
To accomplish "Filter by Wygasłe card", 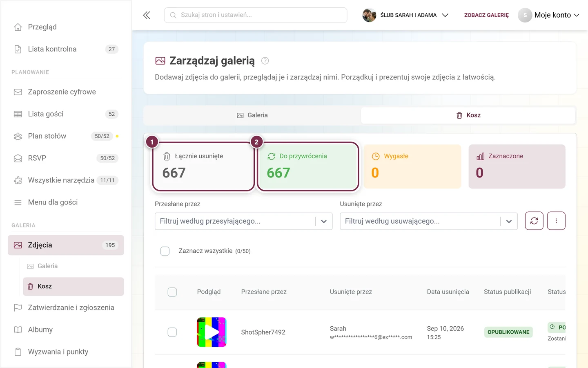I will tap(412, 166).
